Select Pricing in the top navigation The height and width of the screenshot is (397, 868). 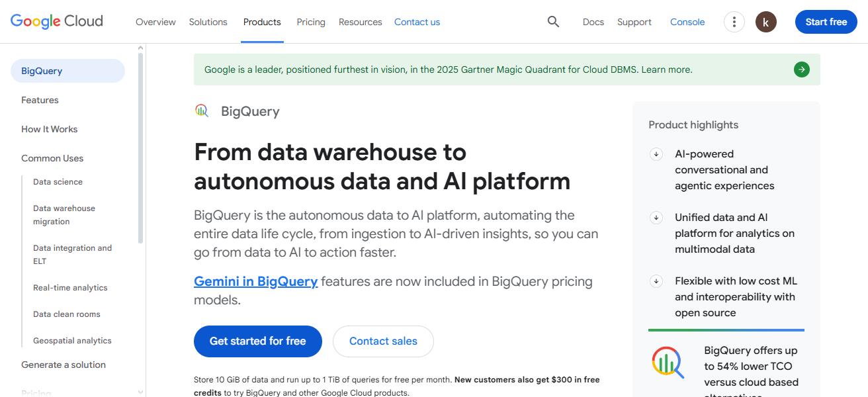tap(310, 21)
